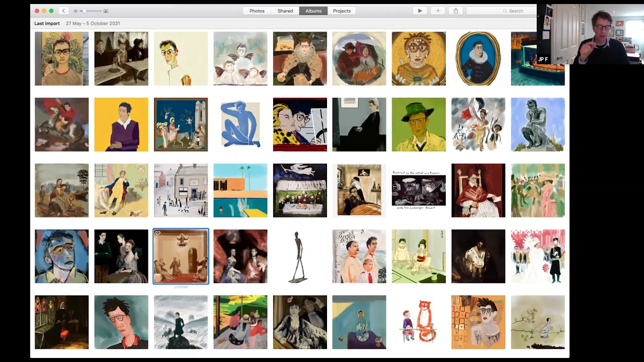The height and width of the screenshot is (362, 644).
Task: Select the floating figure above long table
Action: click(300, 191)
